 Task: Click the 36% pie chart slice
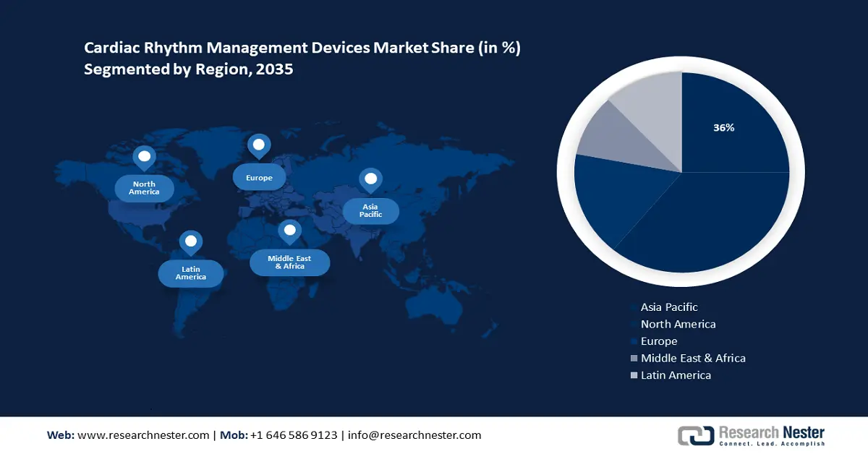pos(735,123)
